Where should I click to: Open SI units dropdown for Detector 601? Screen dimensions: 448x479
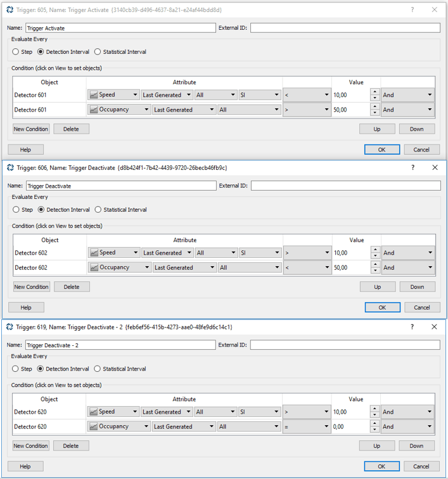[259, 95]
